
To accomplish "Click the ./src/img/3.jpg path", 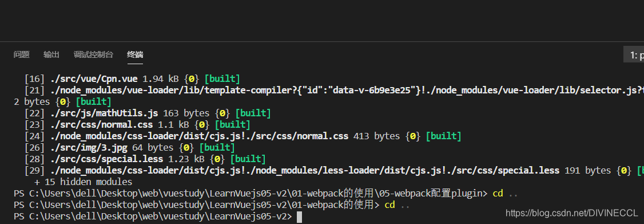I will point(89,147).
